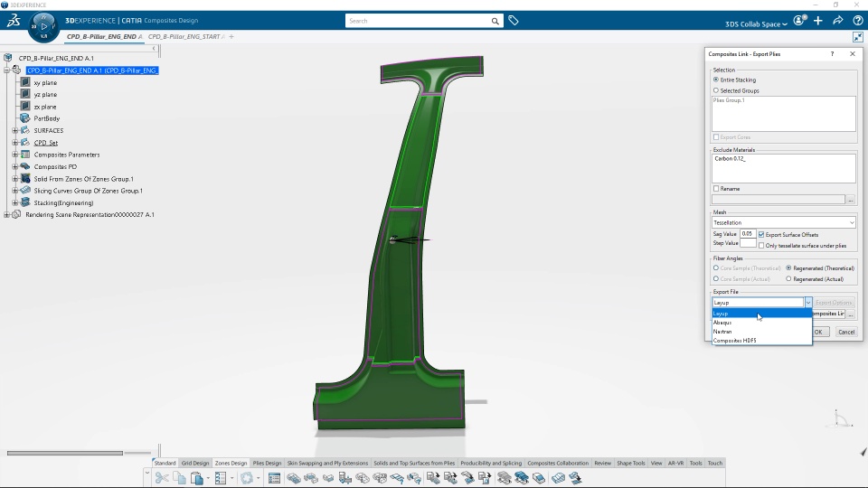Open the Producibility and Splicing tab
The width and height of the screenshot is (868, 488).
[x=491, y=463]
